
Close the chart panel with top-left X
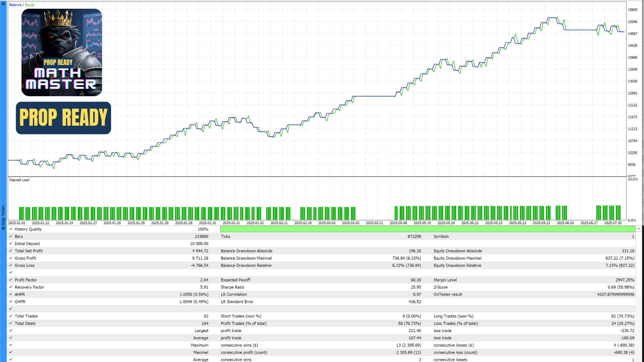click(3, 4)
